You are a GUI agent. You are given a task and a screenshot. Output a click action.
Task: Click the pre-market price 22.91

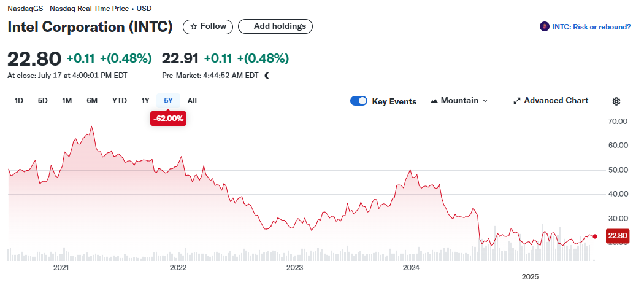tap(180, 59)
